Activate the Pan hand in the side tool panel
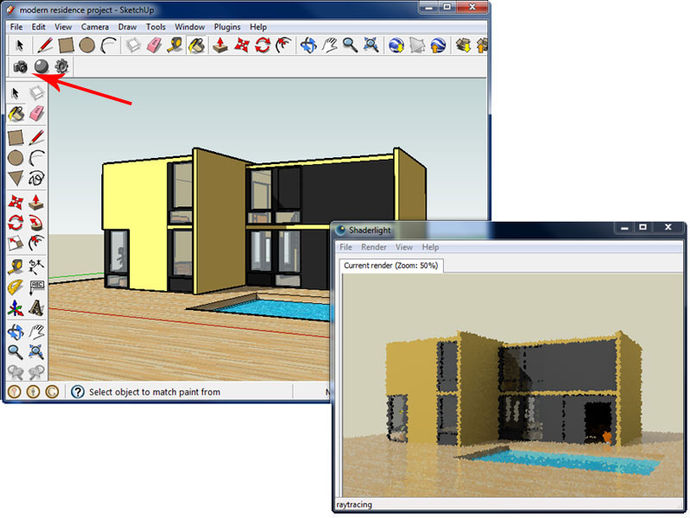 click(37, 332)
